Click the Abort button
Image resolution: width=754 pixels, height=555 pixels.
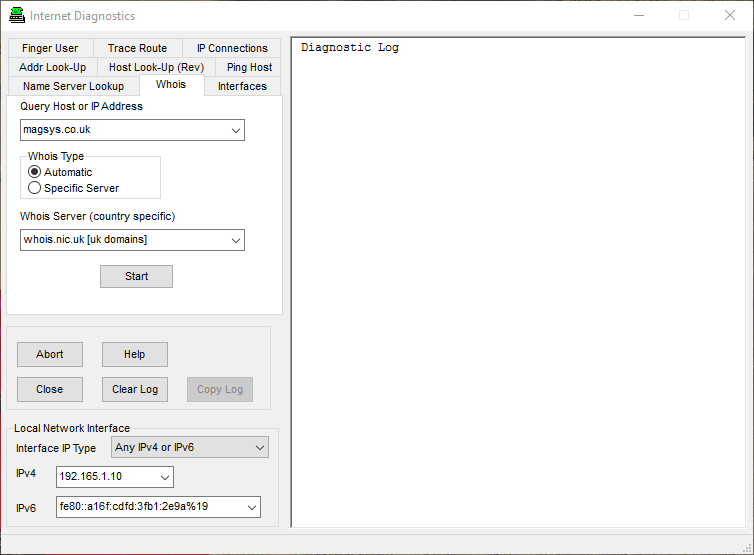(50, 354)
